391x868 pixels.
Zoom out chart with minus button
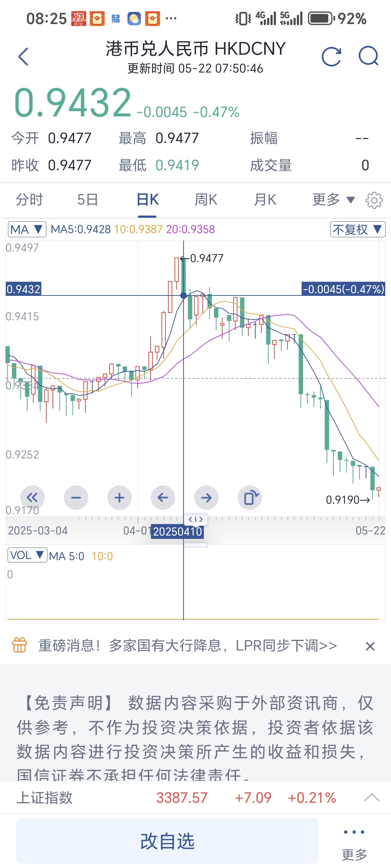point(76,498)
